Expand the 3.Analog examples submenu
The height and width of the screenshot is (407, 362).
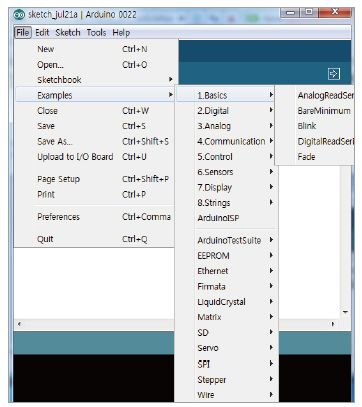point(225,126)
